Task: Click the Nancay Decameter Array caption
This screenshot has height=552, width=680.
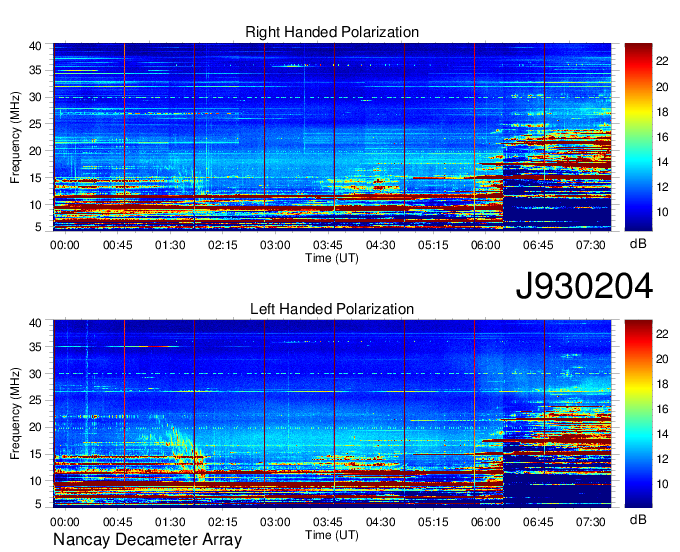Action: pyautogui.click(x=147, y=540)
